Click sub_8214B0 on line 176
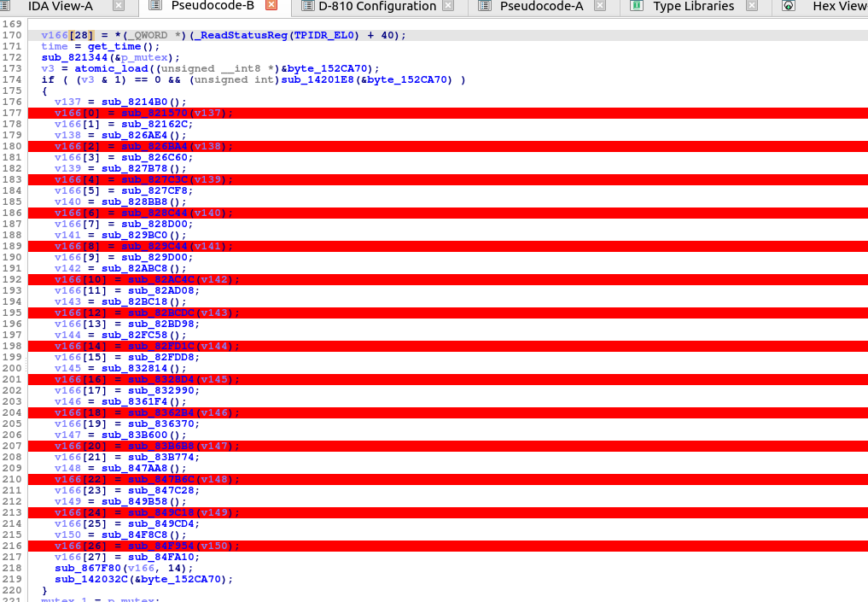 point(135,102)
